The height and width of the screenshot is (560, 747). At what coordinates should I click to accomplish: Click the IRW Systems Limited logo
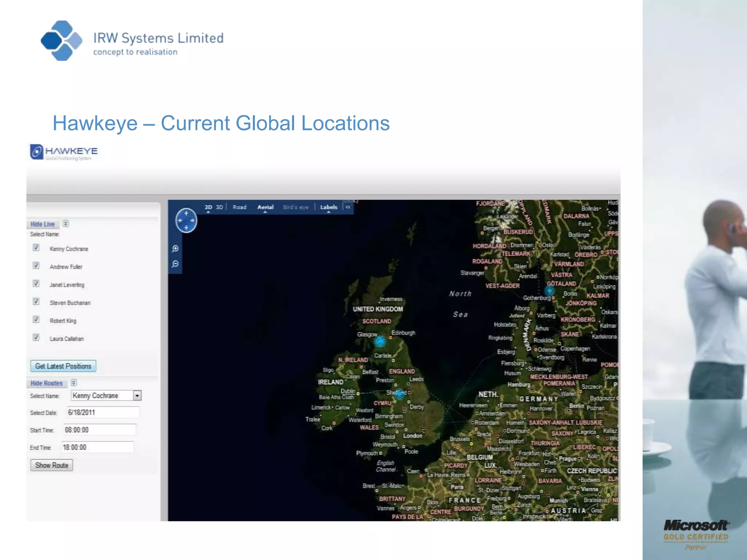point(132,41)
